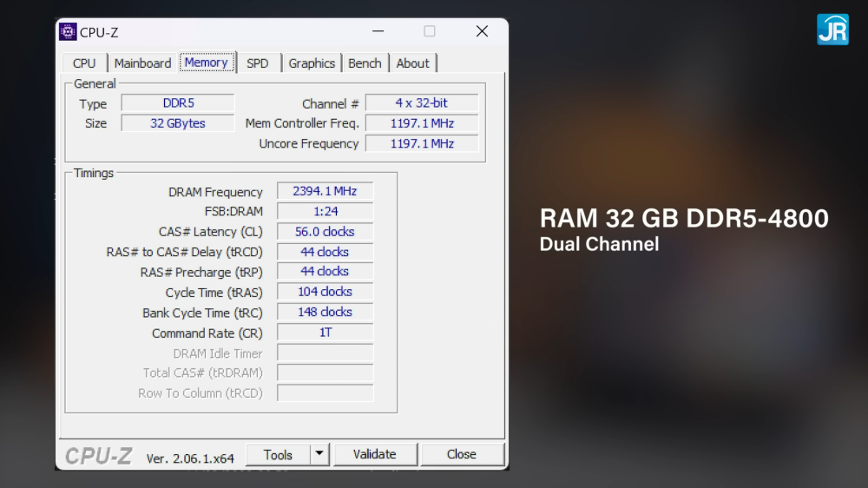
Task: Open the Tools dropdown arrow
Action: pos(319,454)
